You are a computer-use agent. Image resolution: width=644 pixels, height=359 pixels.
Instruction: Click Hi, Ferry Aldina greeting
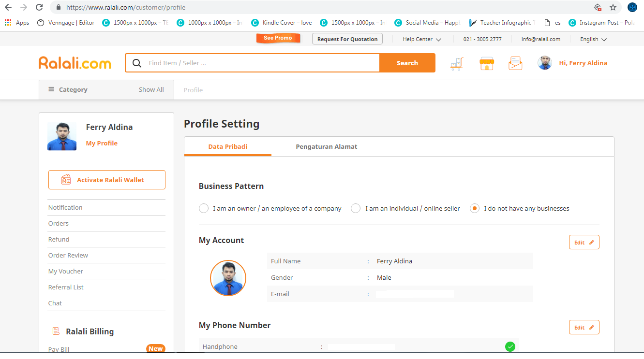[583, 63]
